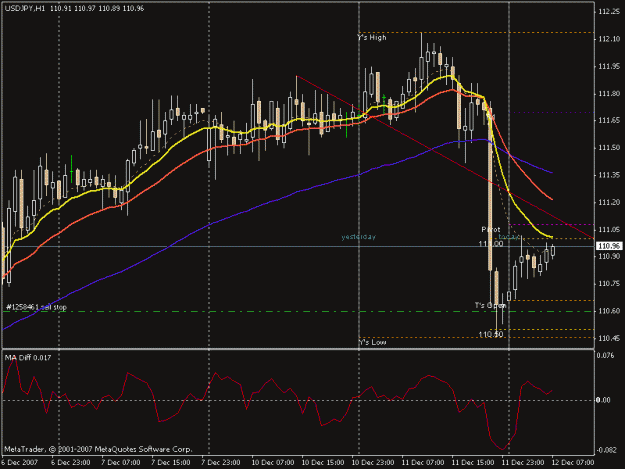
Task: Click the 111.65 price axis value
Action: tap(609, 120)
